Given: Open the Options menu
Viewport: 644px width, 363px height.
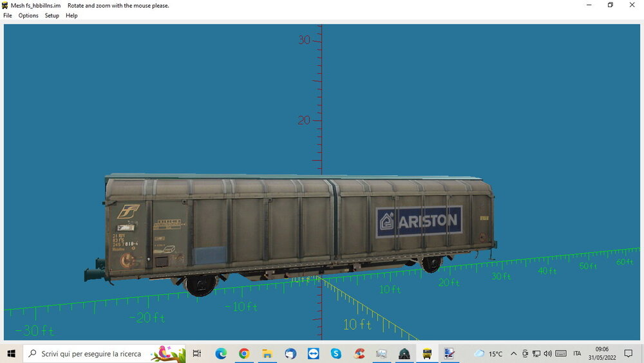Looking at the screenshot, I should point(28,15).
